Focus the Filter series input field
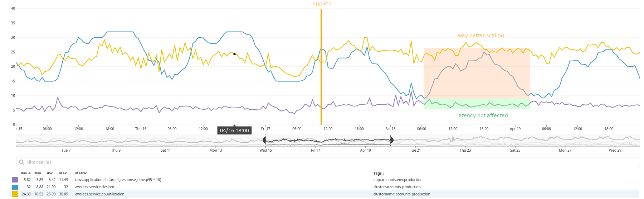Viewport: 644px width, 199px height. (322, 162)
